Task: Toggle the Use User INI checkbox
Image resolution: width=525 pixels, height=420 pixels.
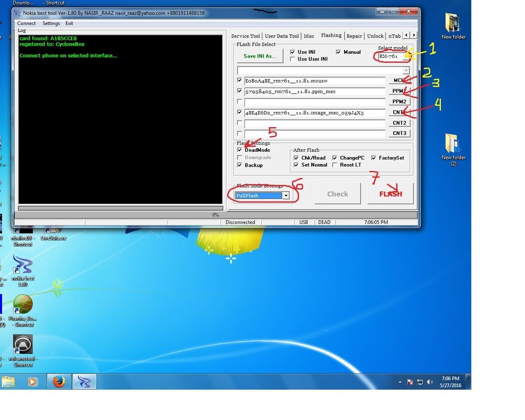Action: pyautogui.click(x=292, y=59)
